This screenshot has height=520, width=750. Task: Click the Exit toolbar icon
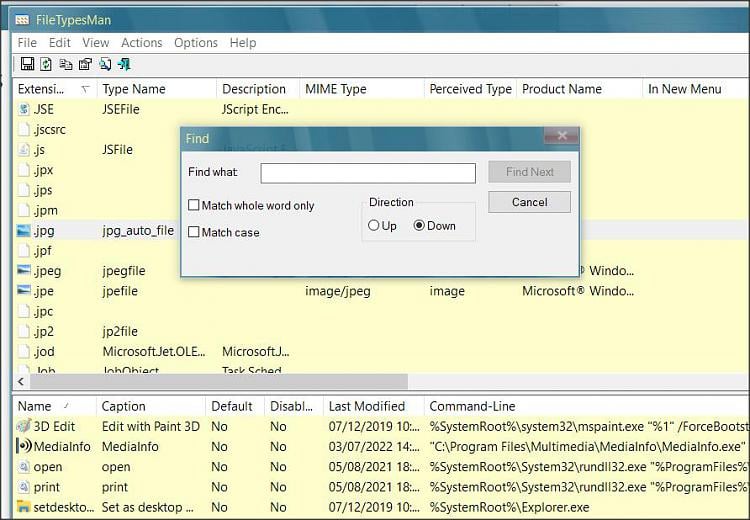pyautogui.click(x=124, y=65)
